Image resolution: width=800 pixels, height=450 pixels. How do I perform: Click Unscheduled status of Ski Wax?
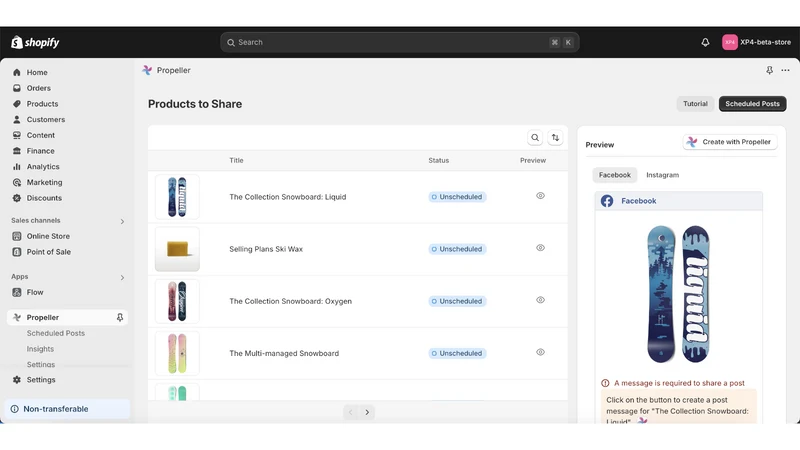coord(457,249)
